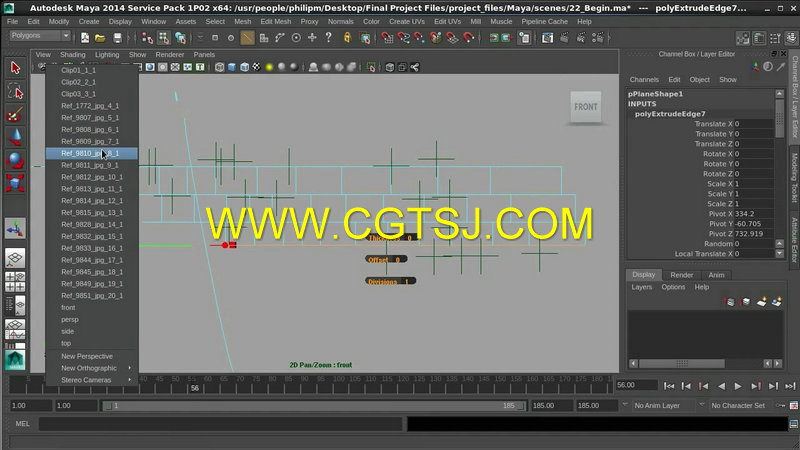Switch to four view layout

(15, 282)
